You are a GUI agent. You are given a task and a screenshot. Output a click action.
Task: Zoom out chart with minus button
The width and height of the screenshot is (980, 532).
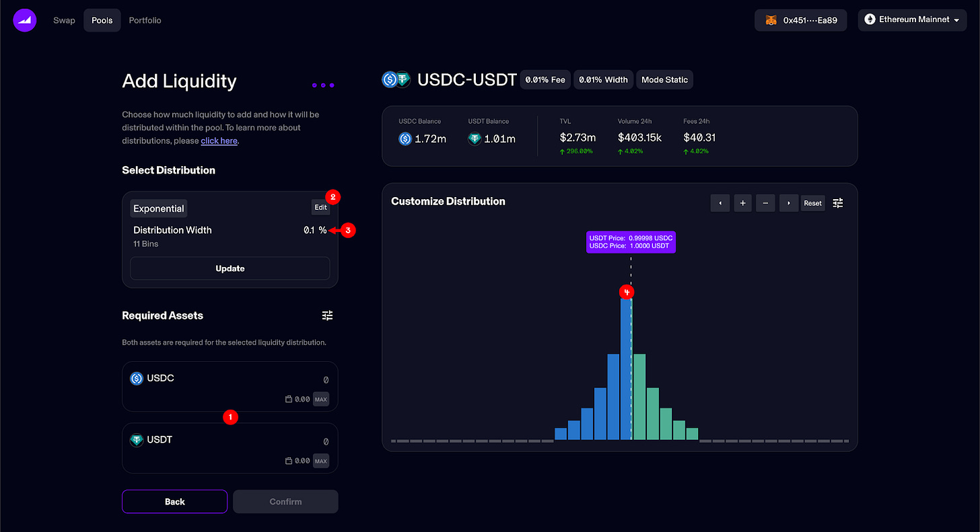[x=765, y=203]
